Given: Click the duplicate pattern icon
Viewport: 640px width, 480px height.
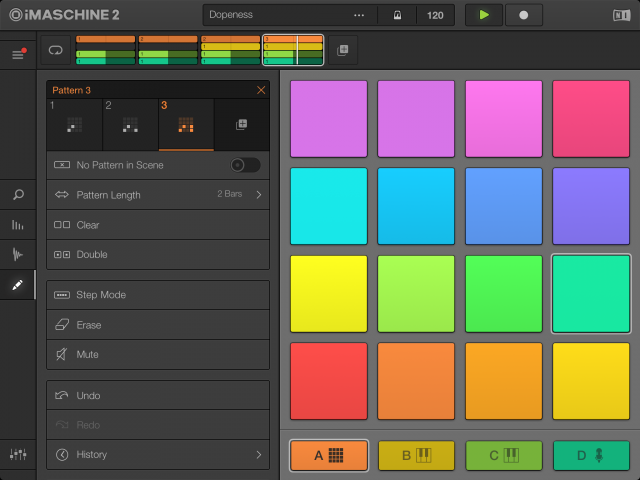Looking at the screenshot, I should (241, 125).
